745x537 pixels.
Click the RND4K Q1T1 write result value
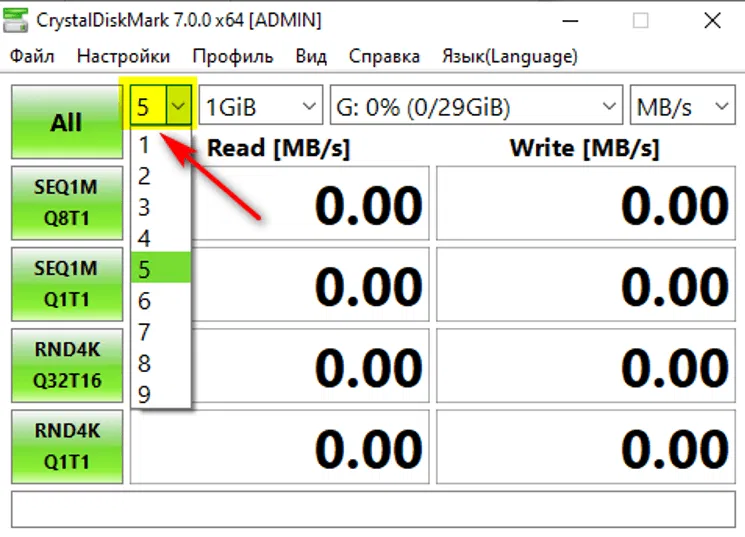(x=586, y=447)
